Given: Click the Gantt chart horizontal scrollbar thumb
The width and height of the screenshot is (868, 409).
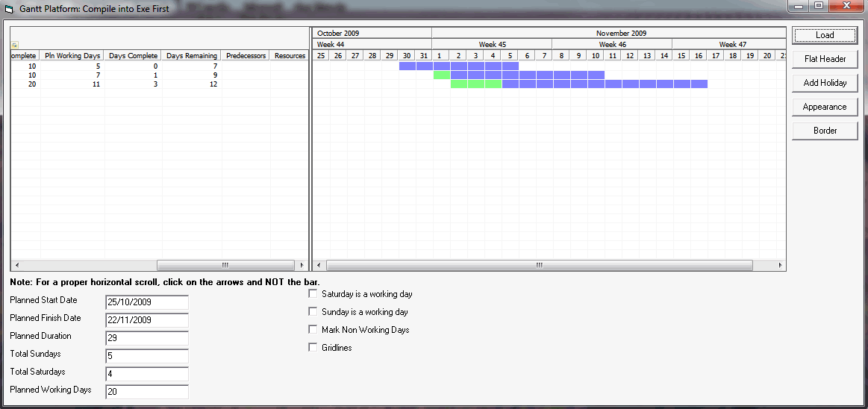Looking at the screenshot, I should 539,265.
